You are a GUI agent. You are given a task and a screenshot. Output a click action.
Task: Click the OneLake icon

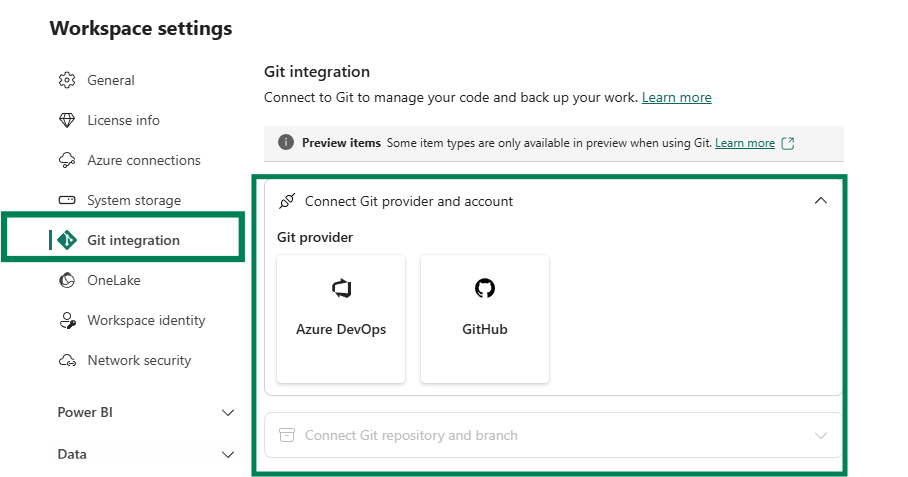pyautogui.click(x=67, y=280)
